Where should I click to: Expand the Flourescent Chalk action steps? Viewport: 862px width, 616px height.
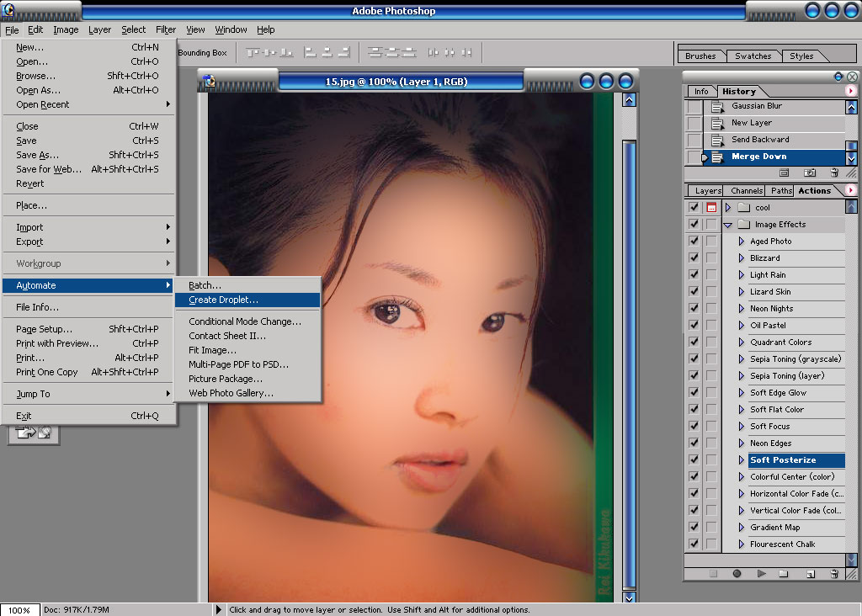click(x=741, y=544)
